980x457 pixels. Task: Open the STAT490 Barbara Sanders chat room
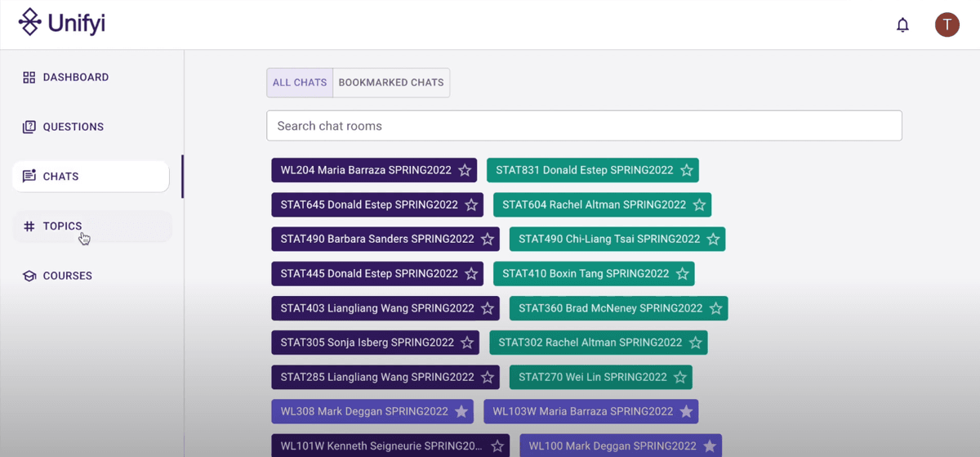click(376, 240)
